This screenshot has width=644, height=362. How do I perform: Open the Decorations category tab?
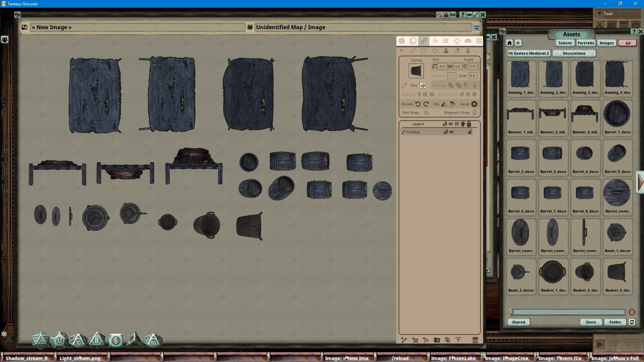(574, 53)
